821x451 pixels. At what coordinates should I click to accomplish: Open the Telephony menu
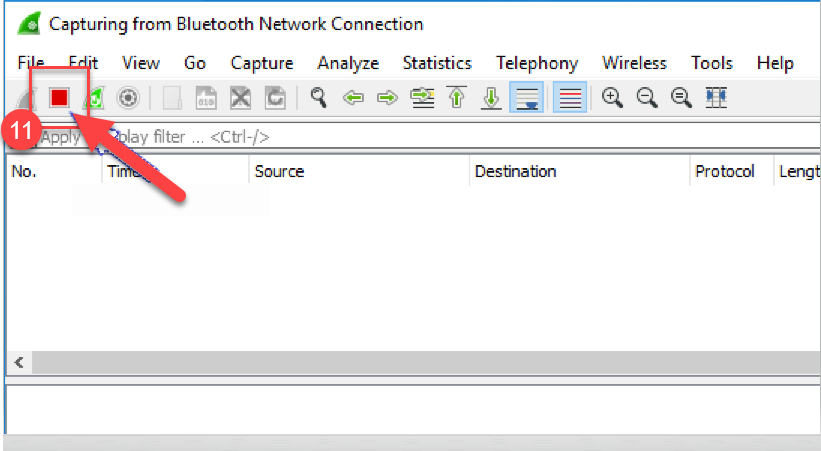pyautogui.click(x=537, y=63)
